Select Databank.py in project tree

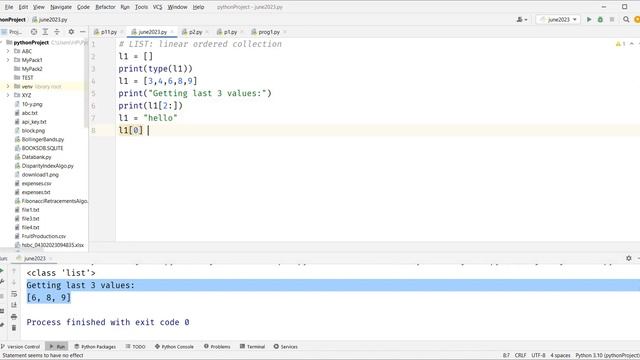pyautogui.click(x=36, y=157)
